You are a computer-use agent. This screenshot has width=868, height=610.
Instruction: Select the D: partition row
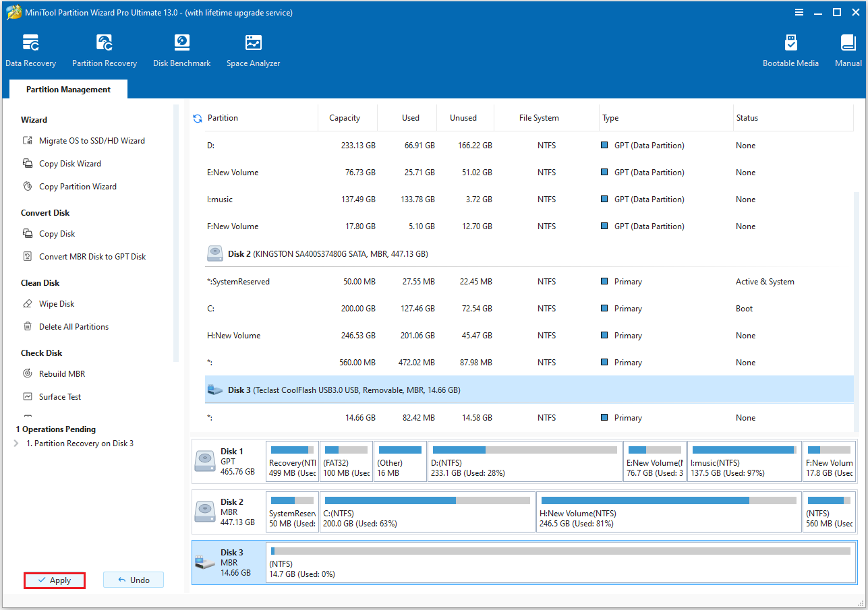pos(529,146)
